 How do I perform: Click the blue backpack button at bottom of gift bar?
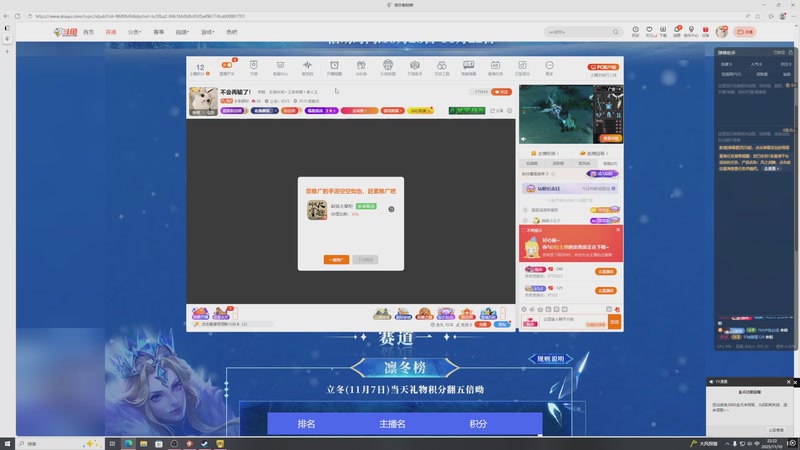(502, 324)
